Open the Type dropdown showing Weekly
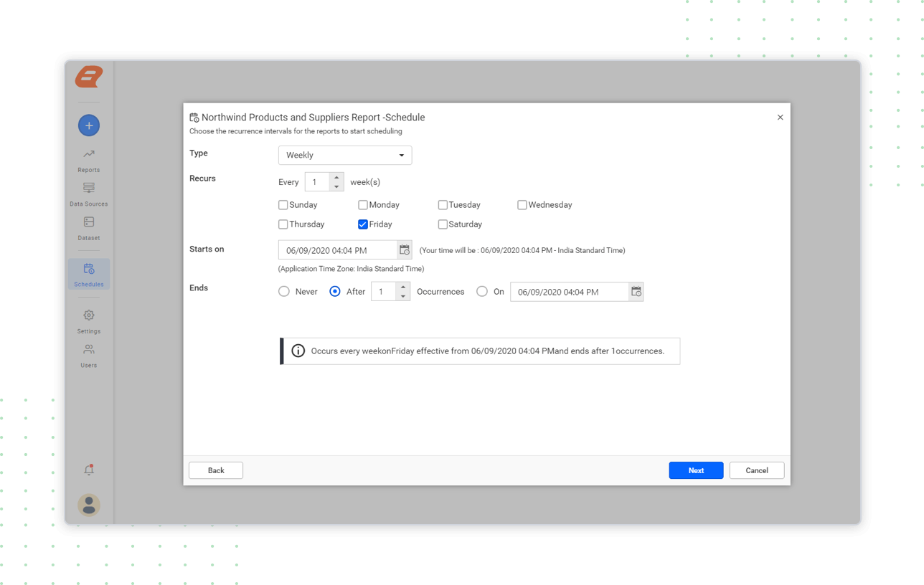Screen dimensions: 924x585 345,155
